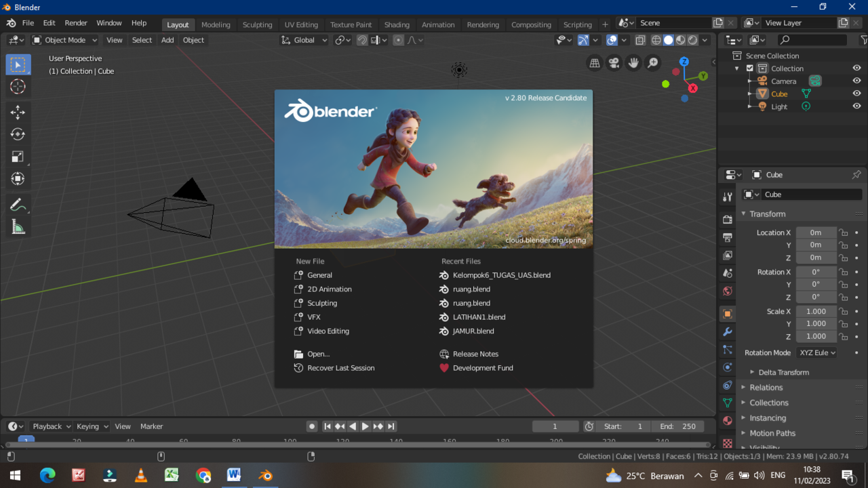868x488 pixels.
Task: Hide the Light object in outliner
Action: 857,106
